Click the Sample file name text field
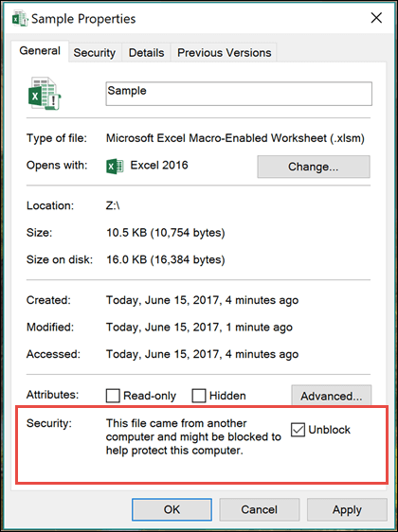This screenshot has width=398, height=532. coord(239,94)
